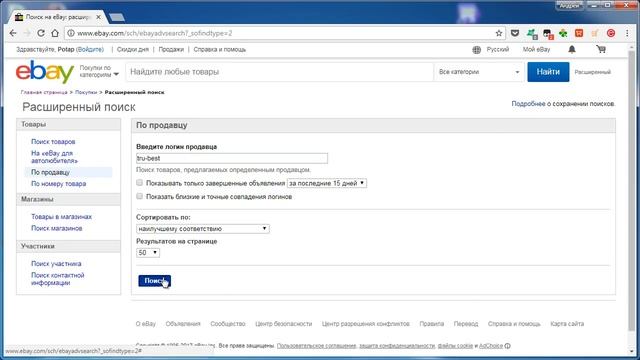This screenshot has width=640, height=360.
Task: Open the Chrome three-dot menu
Action: coord(627,33)
